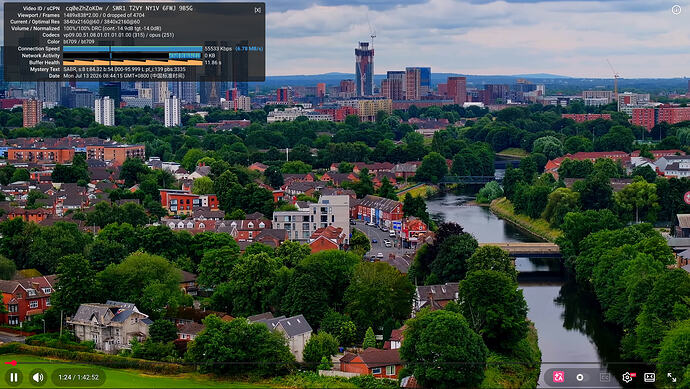Click the orange Buffer Health graph

tap(132, 62)
